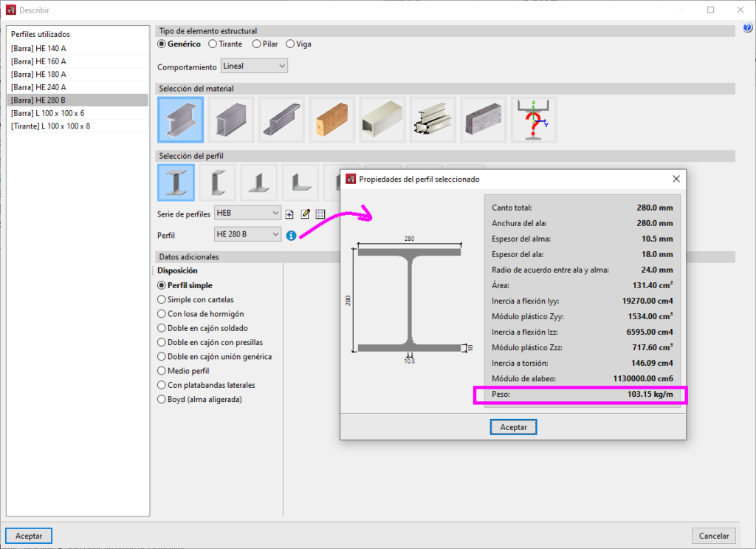Select the timber material icon

pos(332,120)
